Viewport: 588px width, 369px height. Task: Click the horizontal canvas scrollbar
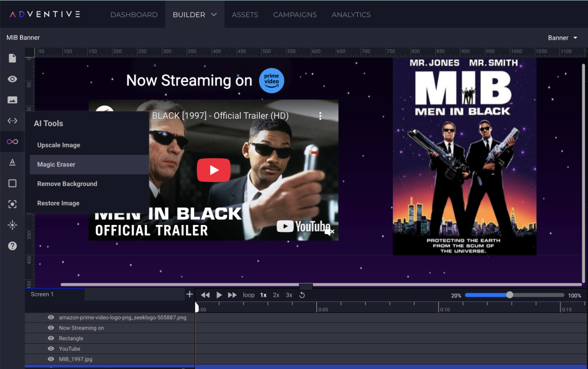click(x=321, y=285)
